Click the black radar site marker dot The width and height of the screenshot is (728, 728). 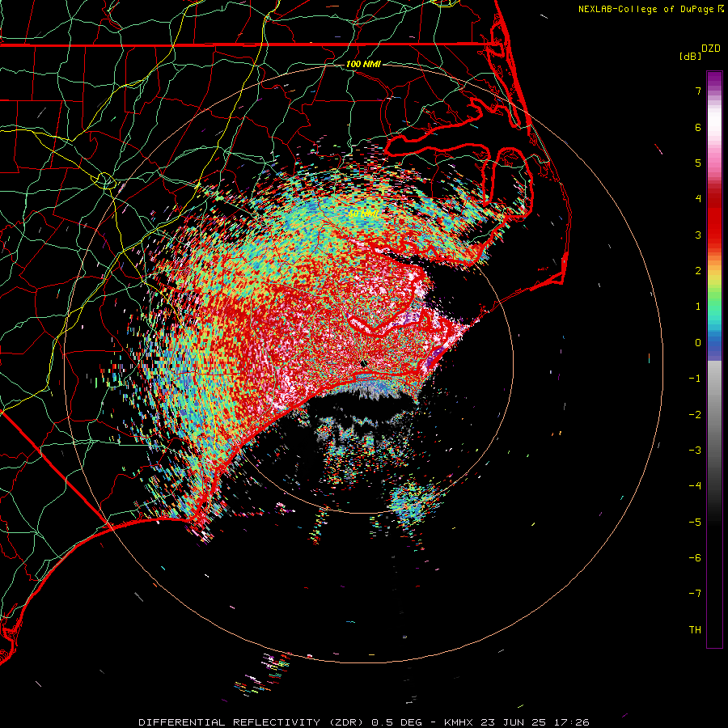pyautogui.click(x=364, y=364)
